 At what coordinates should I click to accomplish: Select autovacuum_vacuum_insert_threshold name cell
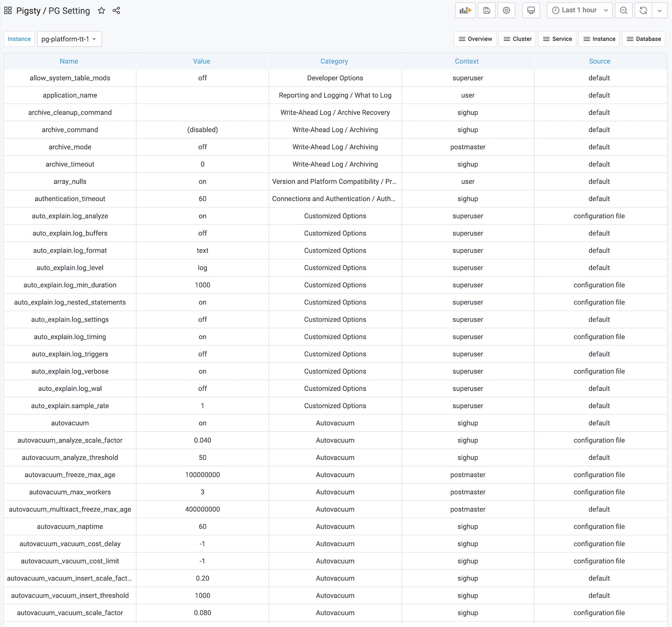[70, 595]
